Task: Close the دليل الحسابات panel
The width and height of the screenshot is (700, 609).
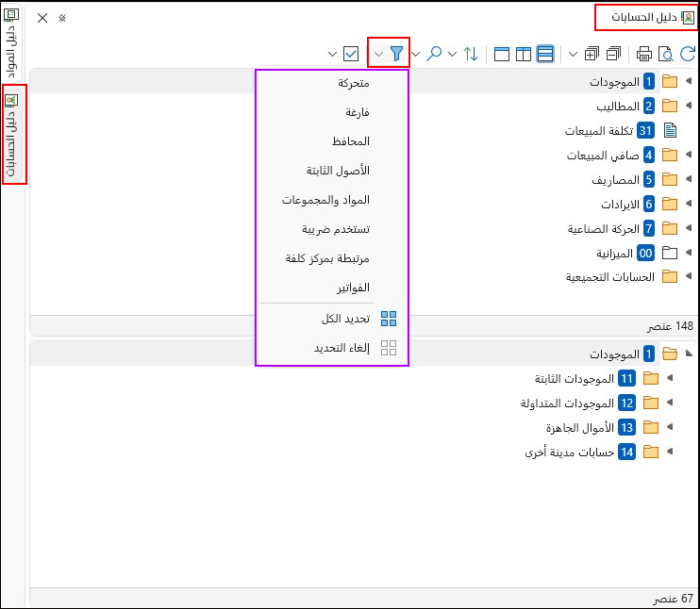Action: (42, 18)
